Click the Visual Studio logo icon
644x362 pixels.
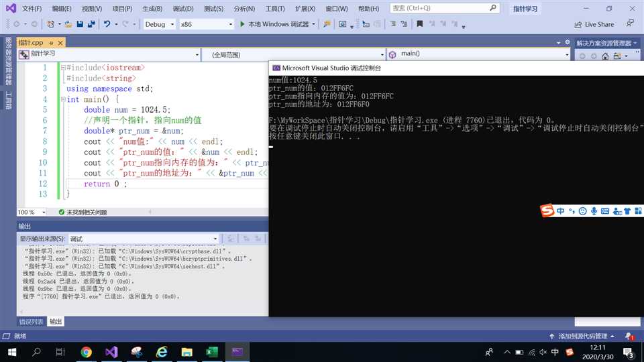pyautogui.click(x=11, y=8)
